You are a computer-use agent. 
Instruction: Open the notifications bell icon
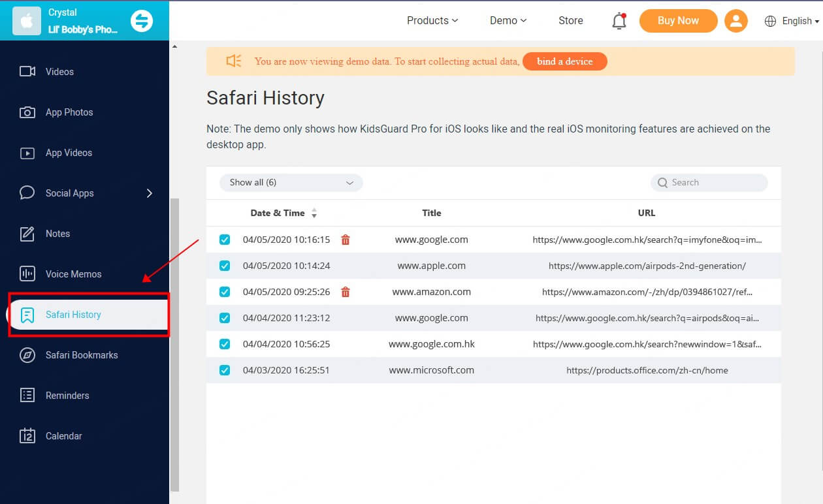619,21
